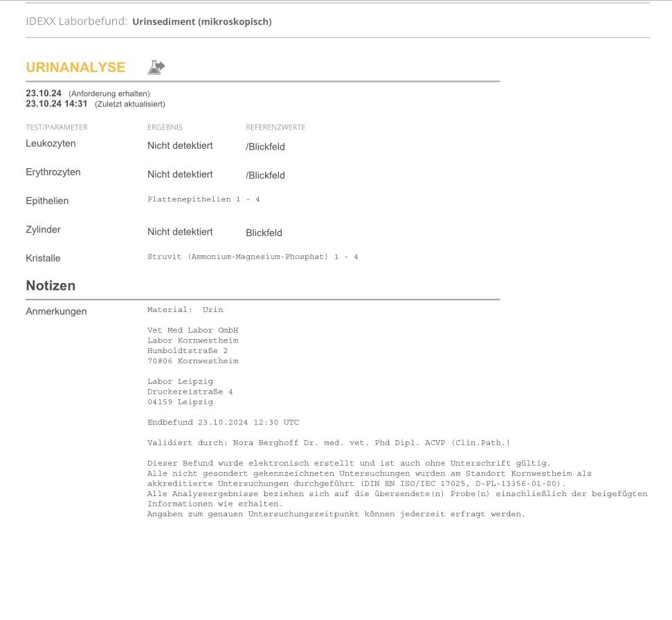Click Zylinder result 'Nicht detektiert'
The height and width of the screenshot is (620, 672).
coord(180,232)
